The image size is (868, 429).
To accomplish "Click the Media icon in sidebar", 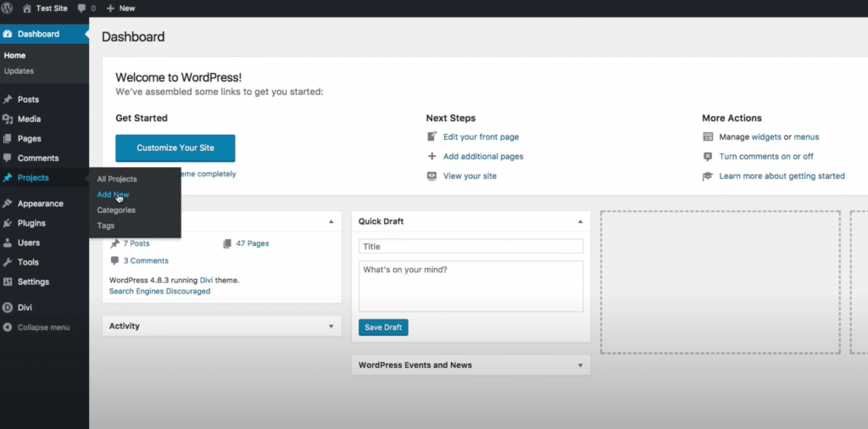I will tap(7, 119).
